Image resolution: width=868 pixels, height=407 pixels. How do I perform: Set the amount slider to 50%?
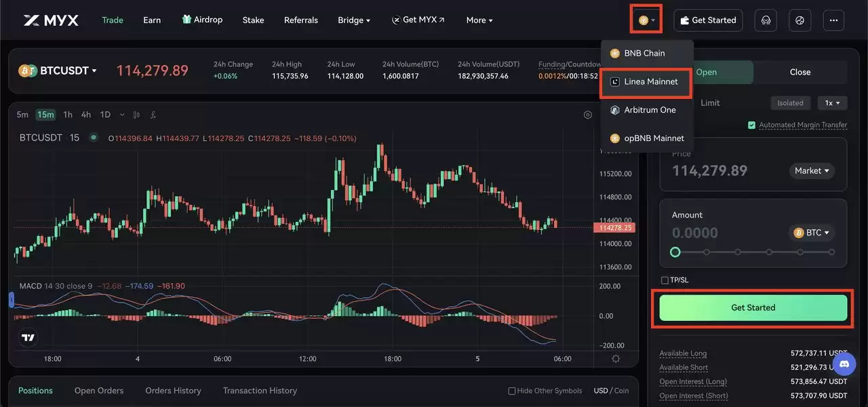753,252
